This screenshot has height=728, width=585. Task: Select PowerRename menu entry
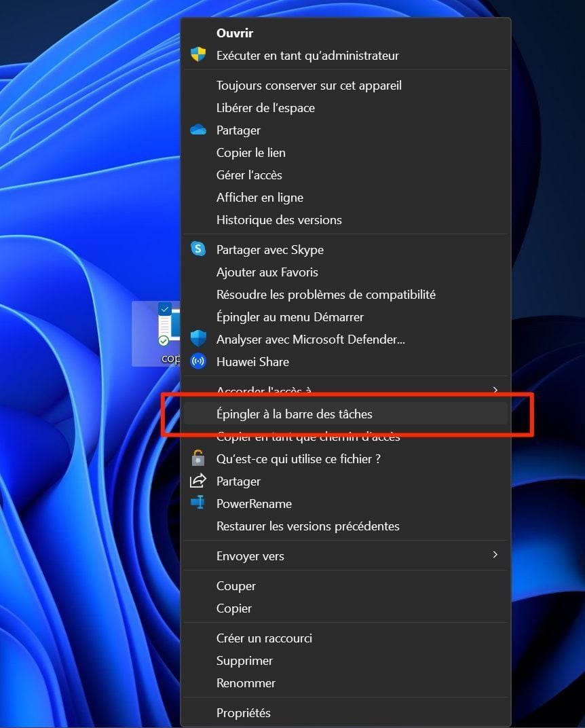click(345, 503)
